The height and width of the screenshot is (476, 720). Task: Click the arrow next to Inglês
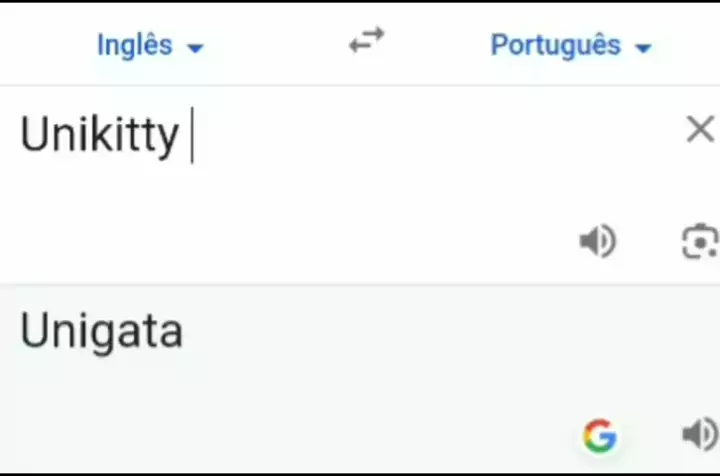coord(195,48)
